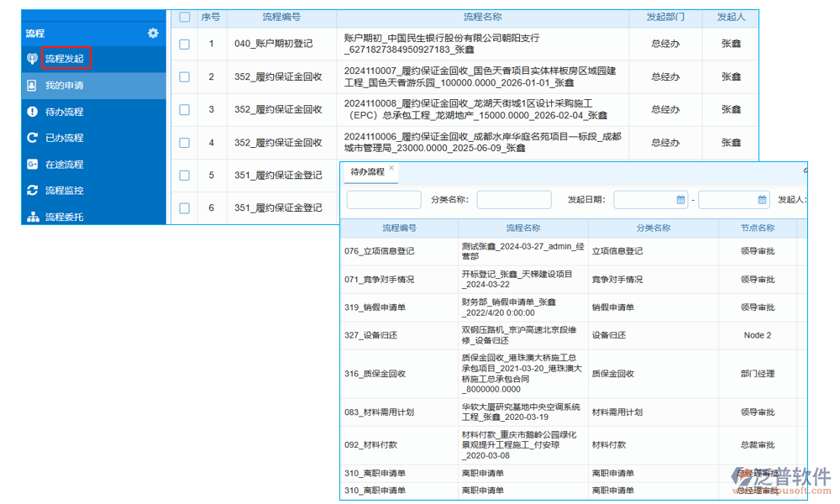The height and width of the screenshot is (504, 840).
Task: Expand the 发起日期 date field dropdown
Action: tap(651, 200)
